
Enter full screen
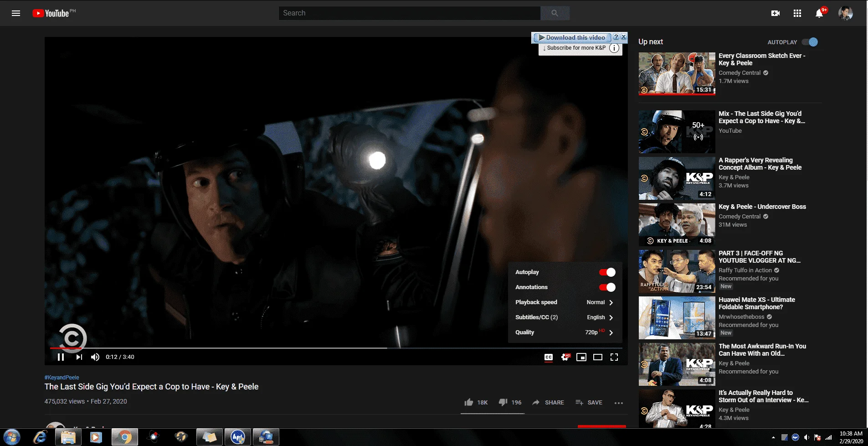tap(614, 357)
